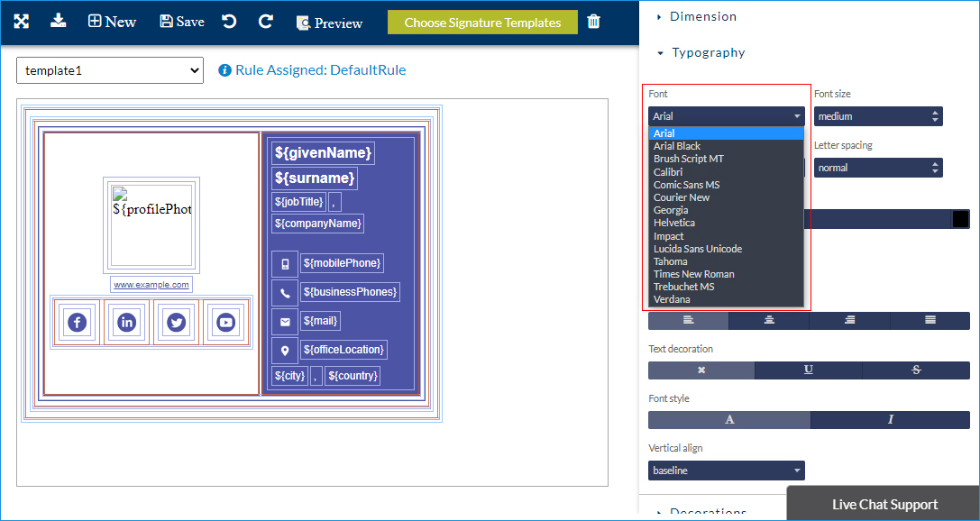
Task: Click the Choose Signature Templates button
Action: pos(482,23)
